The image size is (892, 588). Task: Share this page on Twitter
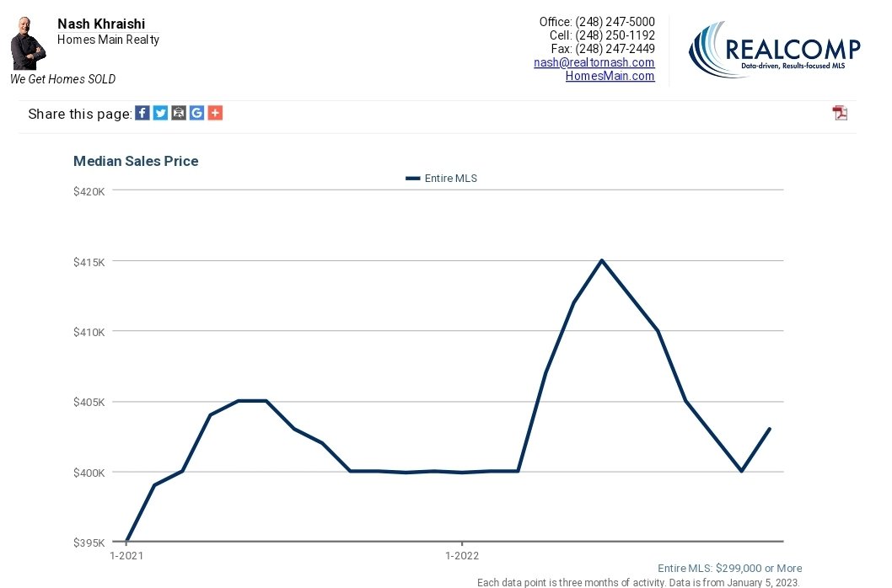click(x=160, y=112)
